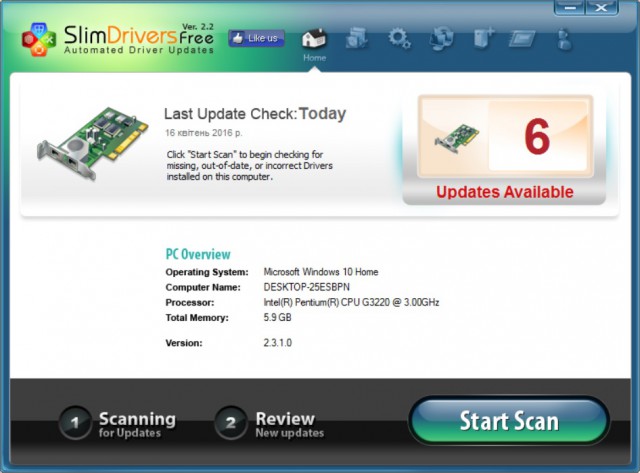The image size is (640, 473).
Task: Click the 'Last Update Check: Today' heading
Action: click(255, 114)
